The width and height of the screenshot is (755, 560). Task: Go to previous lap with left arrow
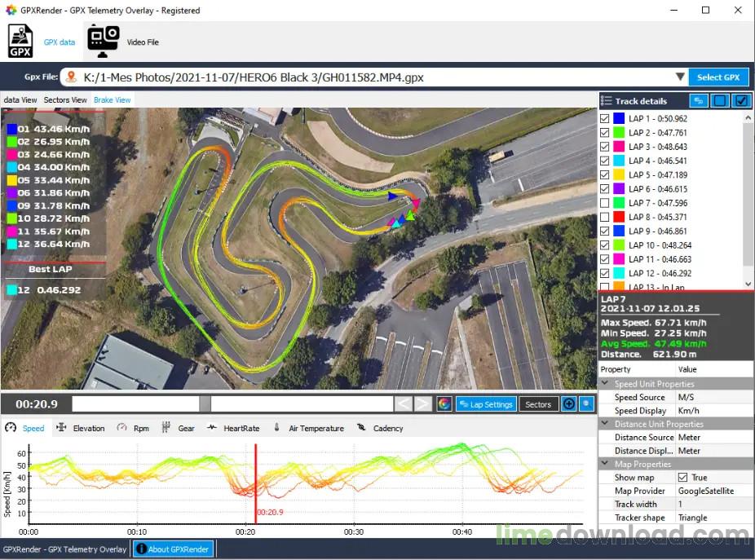[404, 404]
